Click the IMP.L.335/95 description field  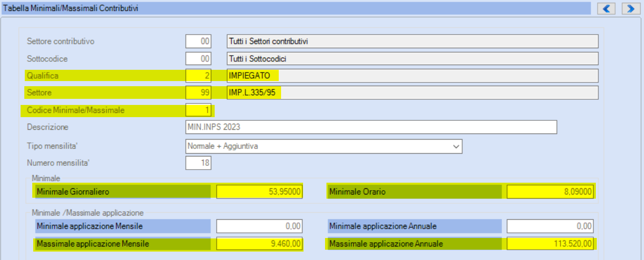pyautogui.click(x=412, y=93)
